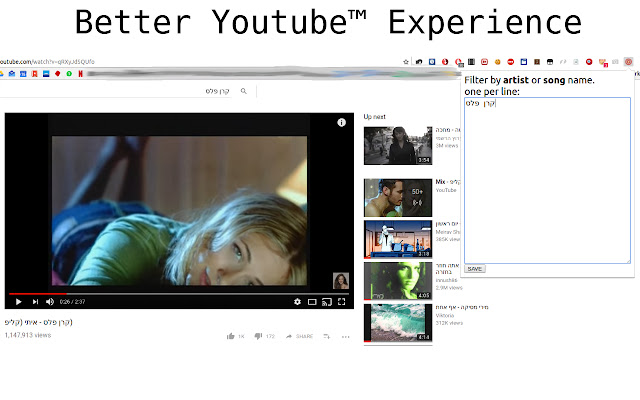Click inside the filter names textarea
This screenshot has width=640, height=400.
coord(547,180)
